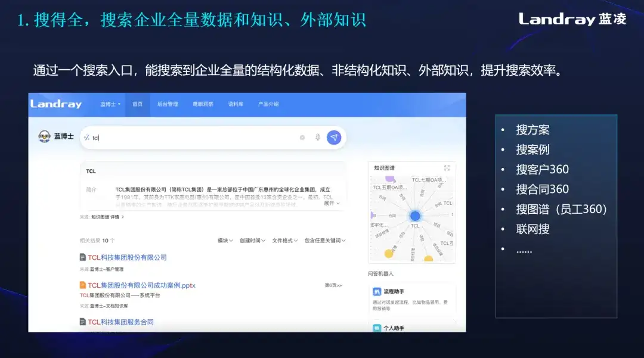Open the 产品介绍 tab
Viewport: 644px width, 358px height.
268,104
